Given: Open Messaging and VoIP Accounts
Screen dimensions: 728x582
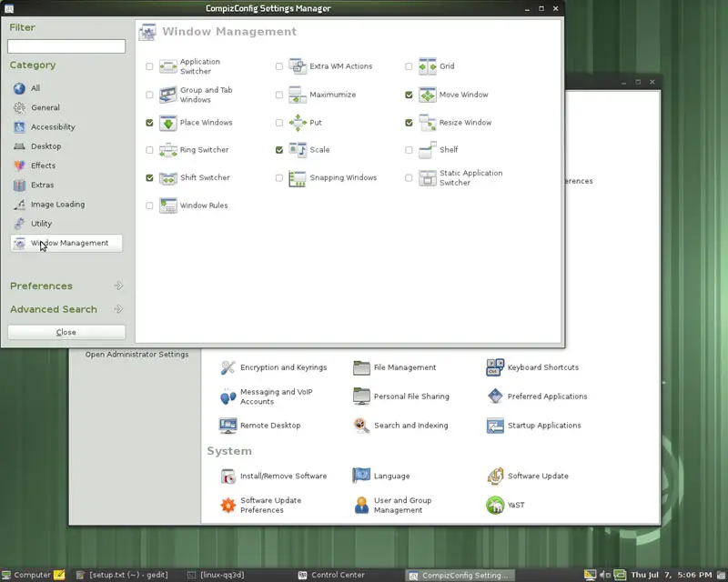Looking at the screenshot, I should click(x=267, y=396).
